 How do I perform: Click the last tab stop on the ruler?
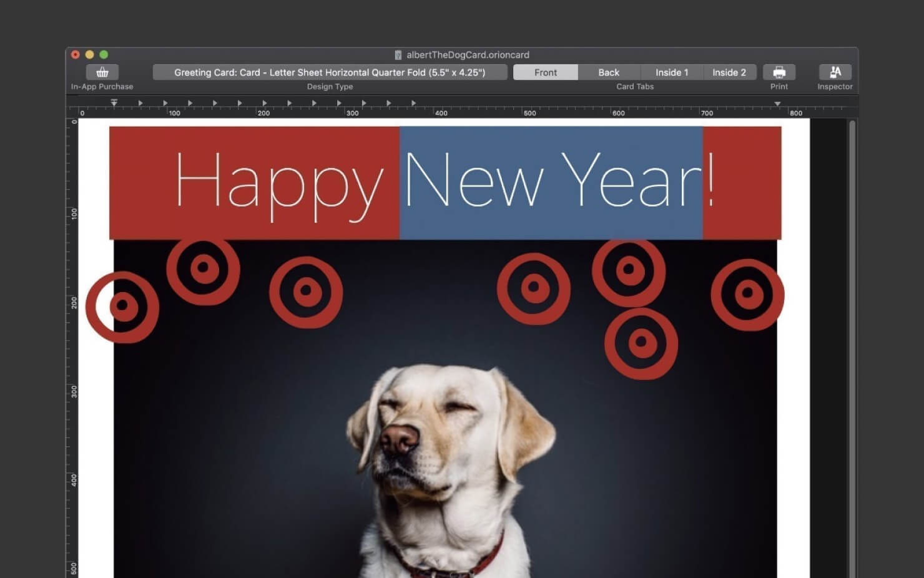(413, 103)
